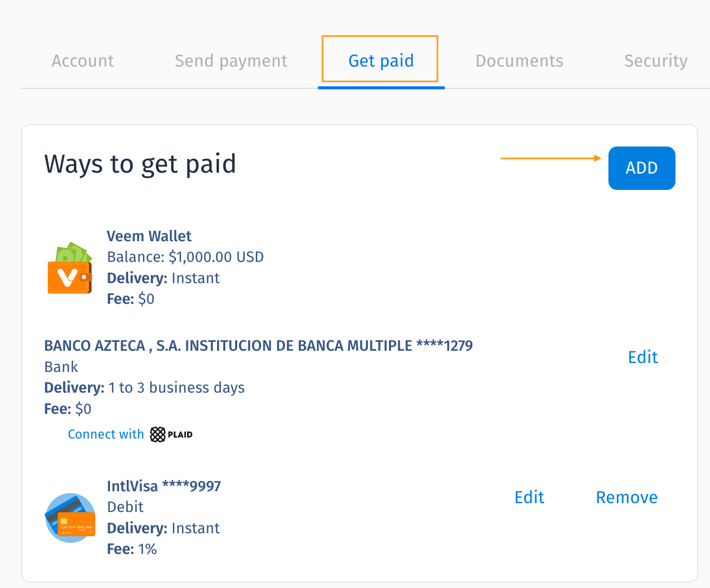Viewport: 710px width, 588px height.
Task: Open the Documents tab
Action: click(x=519, y=61)
